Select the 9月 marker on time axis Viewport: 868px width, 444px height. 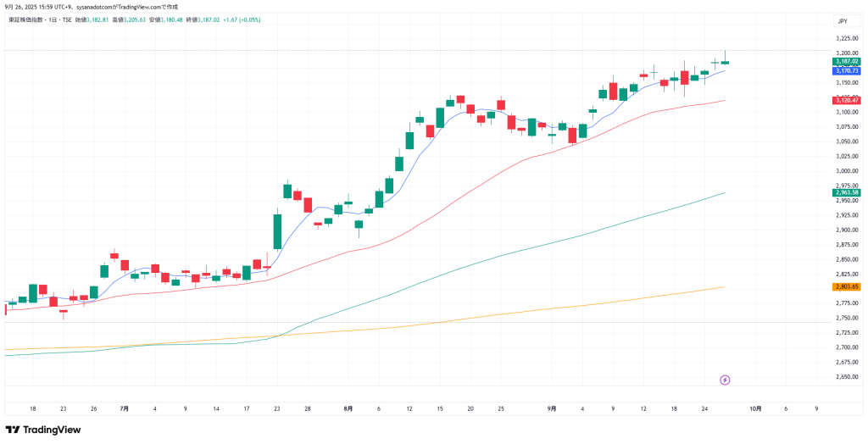point(552,408)
